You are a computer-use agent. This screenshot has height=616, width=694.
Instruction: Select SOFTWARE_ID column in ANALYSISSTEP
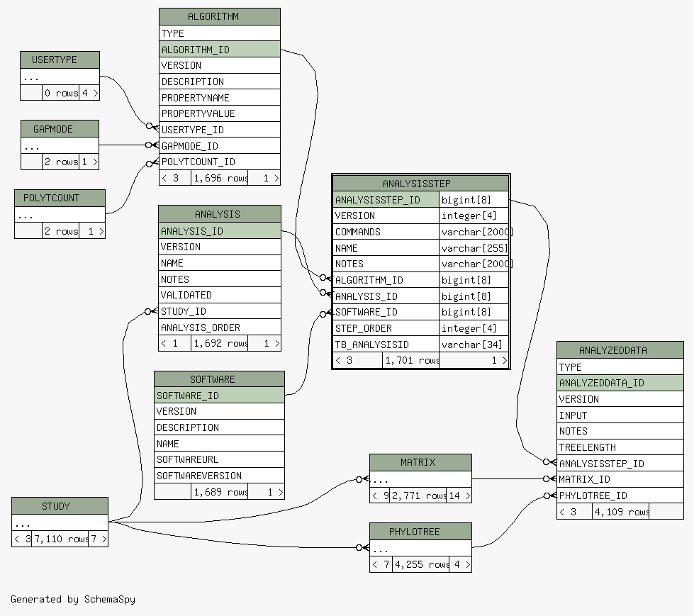click(386, 312)
